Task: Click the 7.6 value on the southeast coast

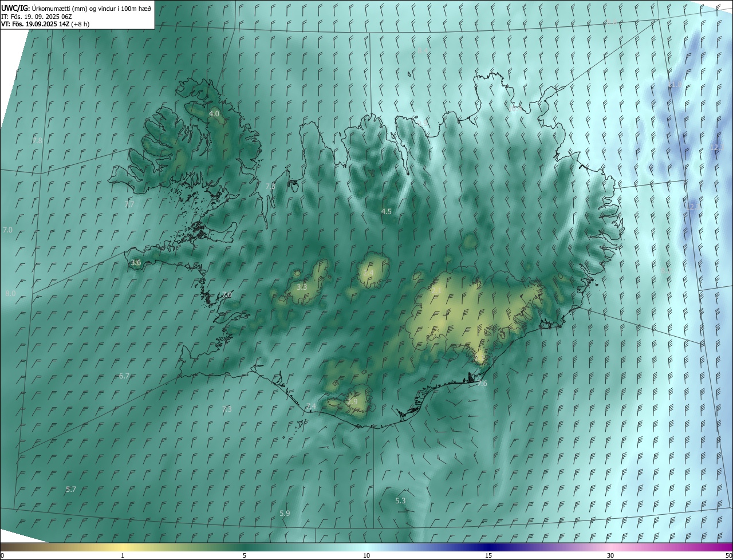Action: tap(482, 384)
